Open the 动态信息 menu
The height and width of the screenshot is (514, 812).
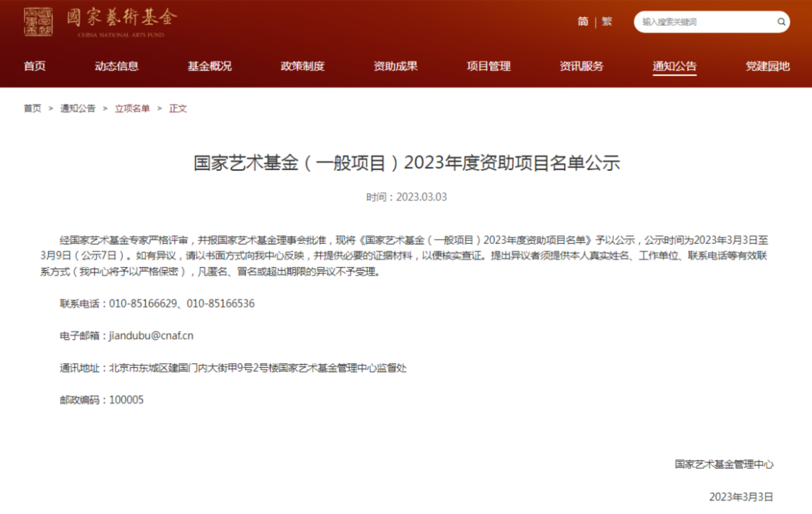pyautogui.click(x=117, y=66)
